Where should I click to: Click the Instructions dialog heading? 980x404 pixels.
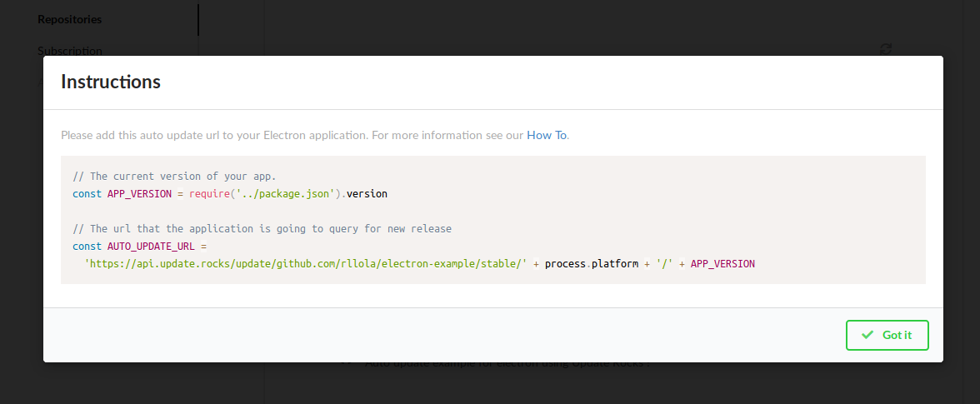[111, 82]
